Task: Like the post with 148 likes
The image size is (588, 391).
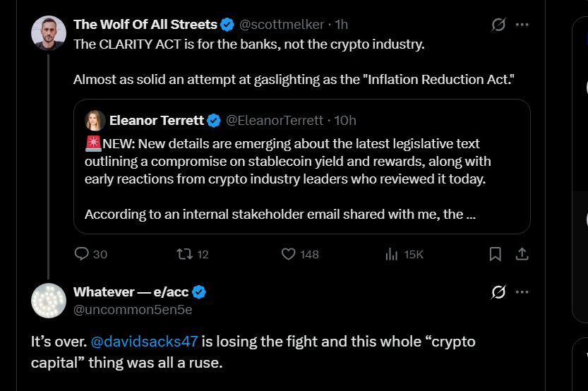Action: point(288,254)
